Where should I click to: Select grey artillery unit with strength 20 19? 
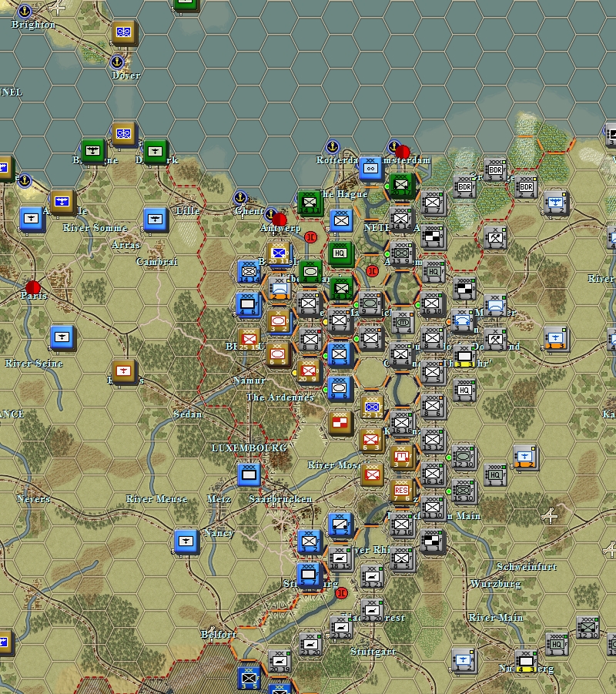(280, 662)
